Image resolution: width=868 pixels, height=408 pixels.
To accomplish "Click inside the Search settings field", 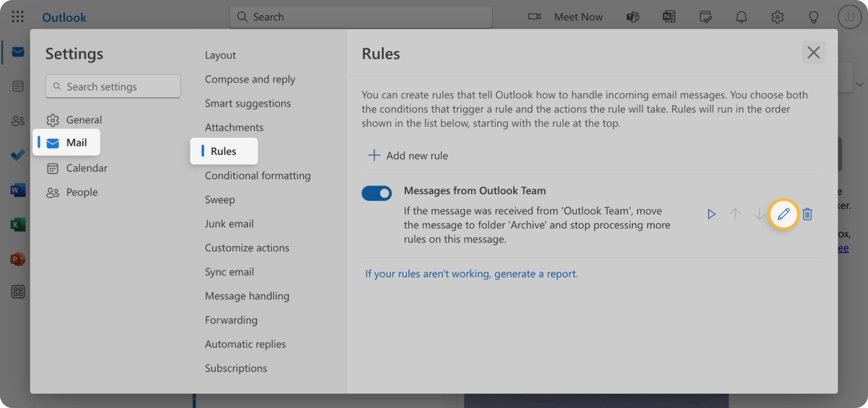I will 113,86.
